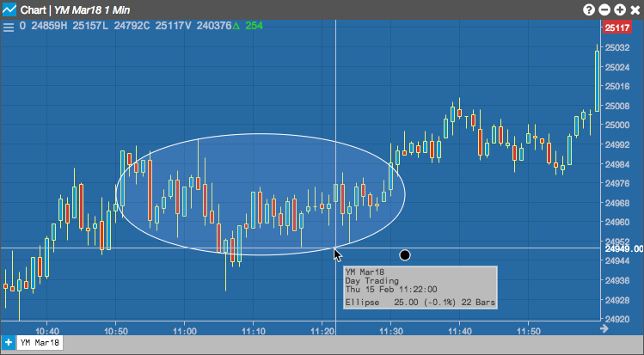
Task: Click the scroll-right arrow on time axis
Action: click(x=604, y=328)
